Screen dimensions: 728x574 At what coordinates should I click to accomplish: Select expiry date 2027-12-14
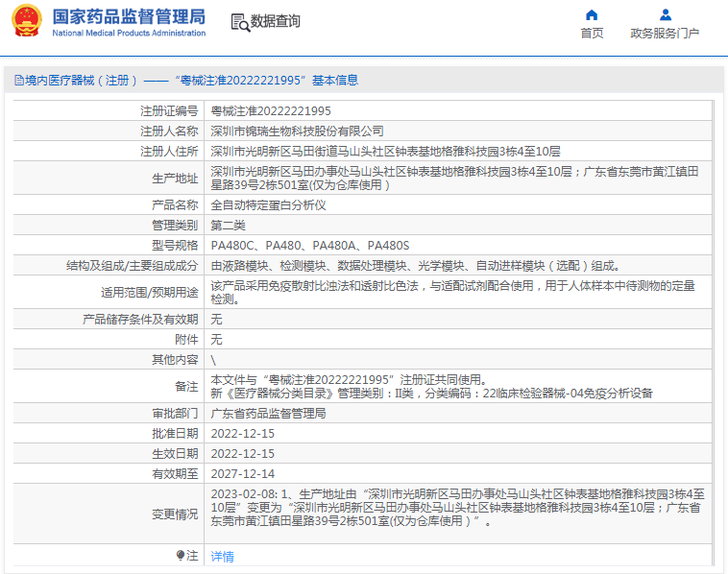click(x=242, y=474)
